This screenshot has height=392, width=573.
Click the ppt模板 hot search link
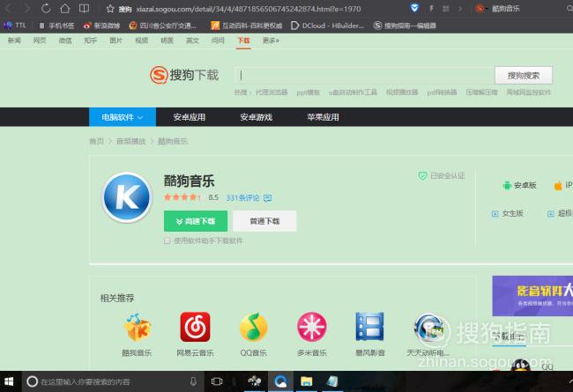[308, 92]
